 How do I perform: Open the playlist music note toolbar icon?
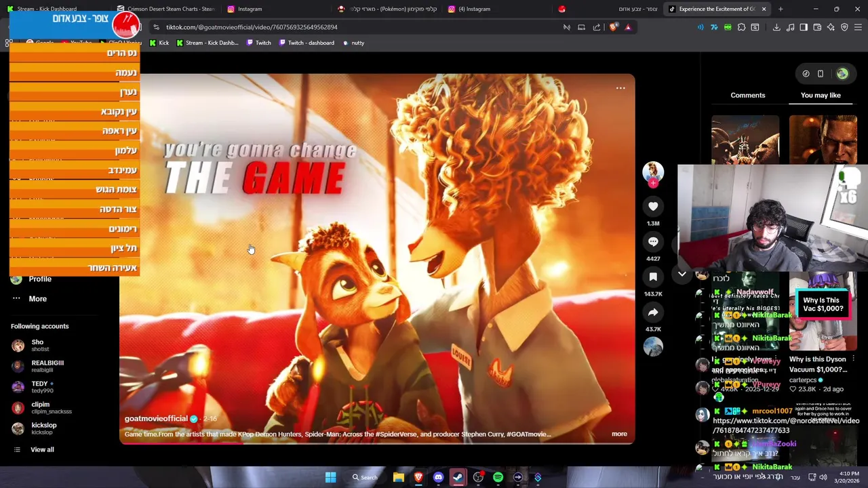790,27
